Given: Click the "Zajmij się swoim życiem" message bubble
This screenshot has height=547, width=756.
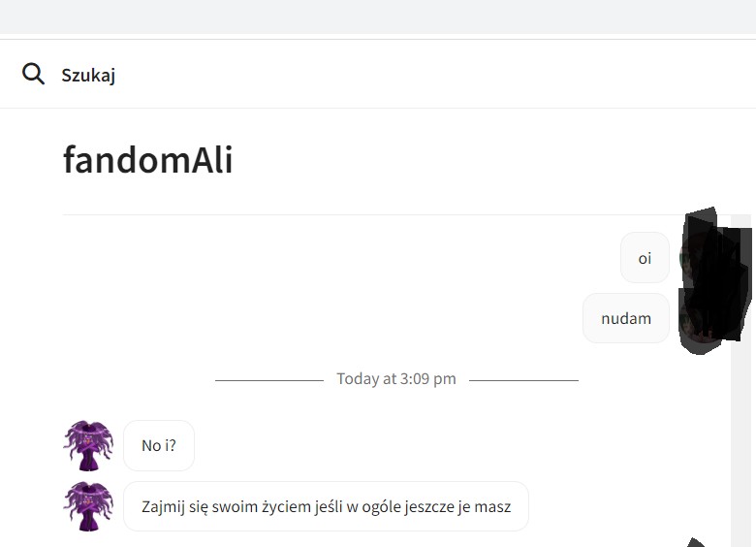Looking at the screenshot, I should 326,506.
